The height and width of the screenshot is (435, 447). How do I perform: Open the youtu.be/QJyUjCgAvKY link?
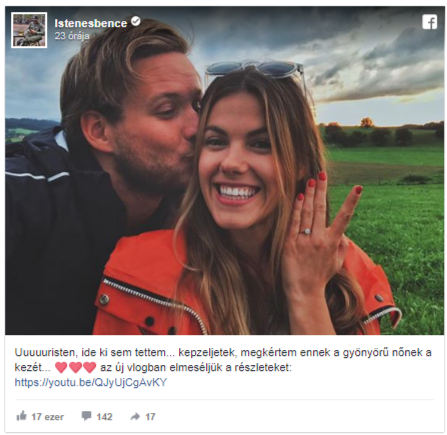91,382
